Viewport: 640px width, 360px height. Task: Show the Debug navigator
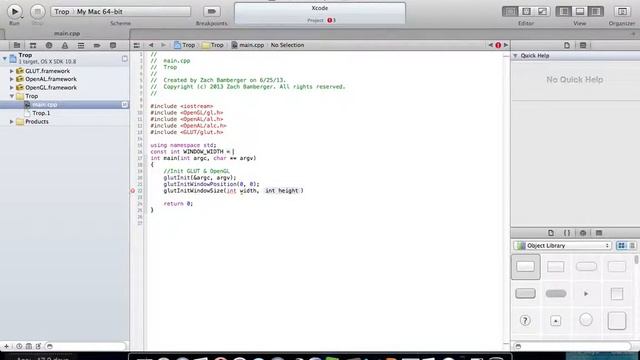click(81, 45)
